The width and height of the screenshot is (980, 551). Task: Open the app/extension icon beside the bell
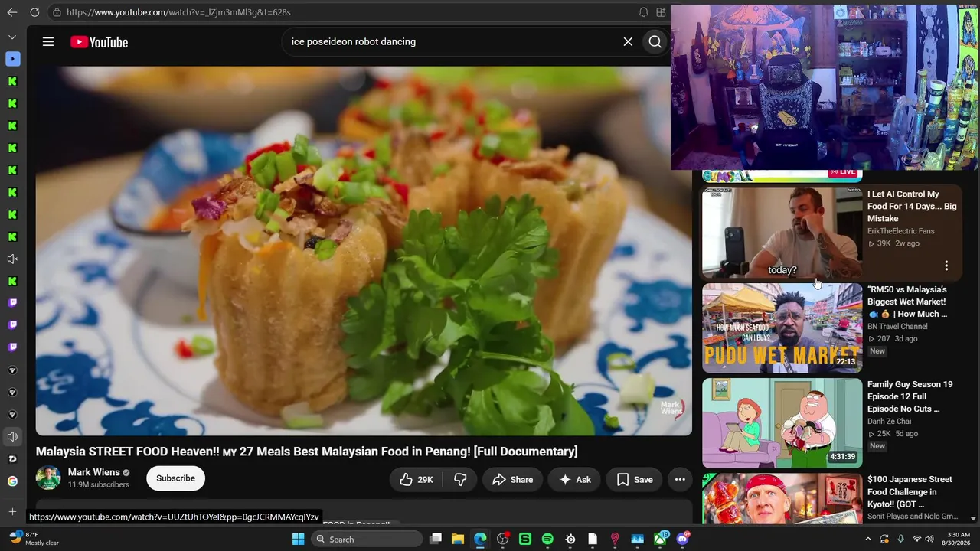point(661,12)
